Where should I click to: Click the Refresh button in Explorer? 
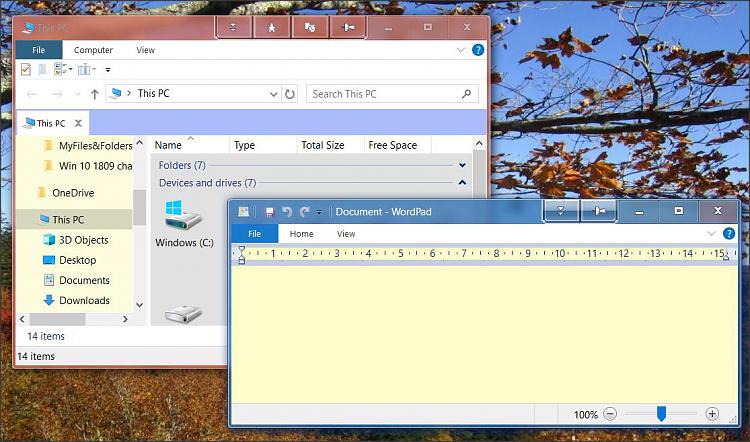290,94
